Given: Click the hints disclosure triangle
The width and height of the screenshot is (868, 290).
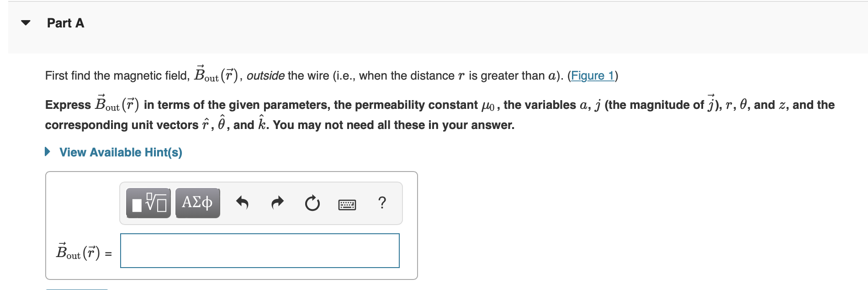Looking at the screenshot, I should tap(48, 152).
